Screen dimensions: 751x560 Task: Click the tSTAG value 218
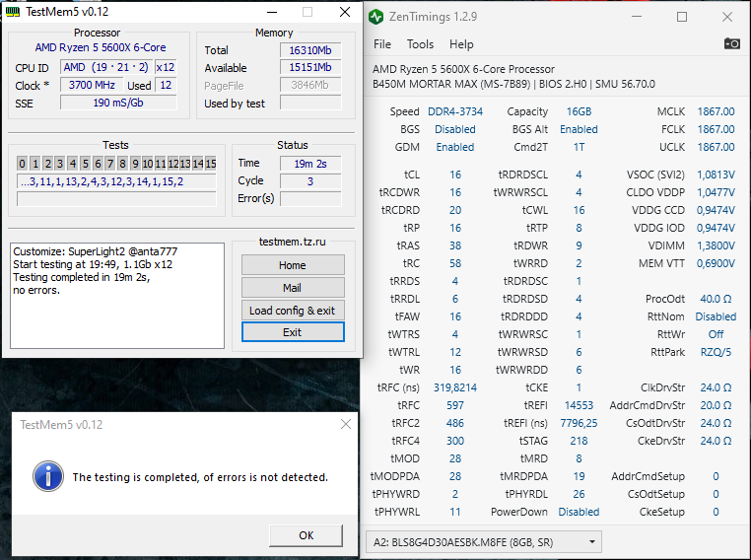click(x=579, y=441)
